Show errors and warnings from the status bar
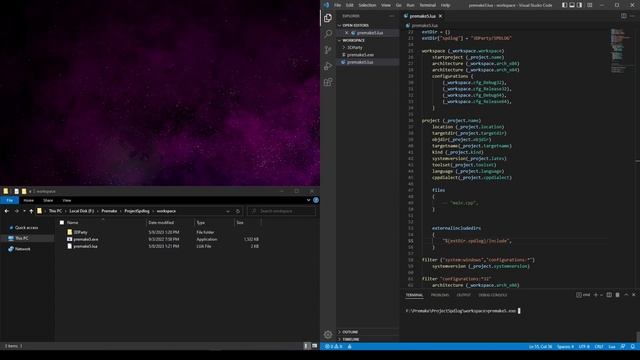The image size is (640, 360). [333, 347]
